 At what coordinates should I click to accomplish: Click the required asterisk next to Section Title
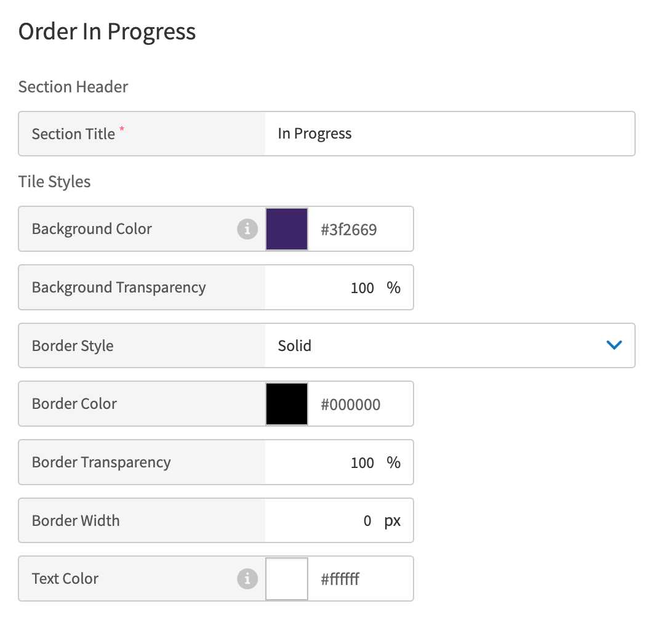click(x=121, y=128)
